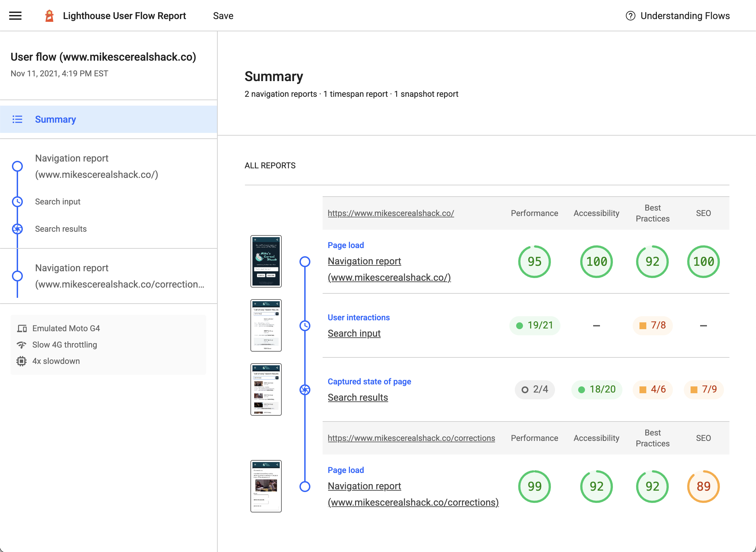Click the 'User interactions' label
The width and height of the screenshot is (756, 552).
[359, 318]
